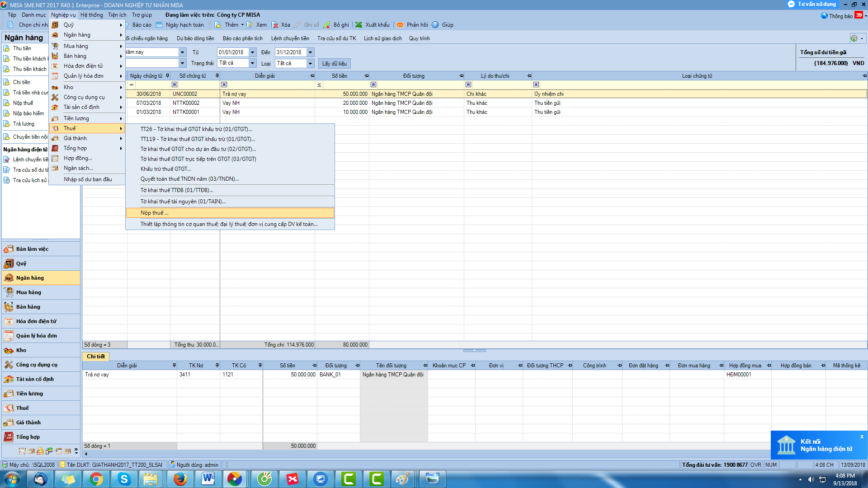Image resolution: width=868 pixels, height=488 pixels.
Task: Open Hóa đơn điện tử module in sidebar
Action: click(41, 321)
